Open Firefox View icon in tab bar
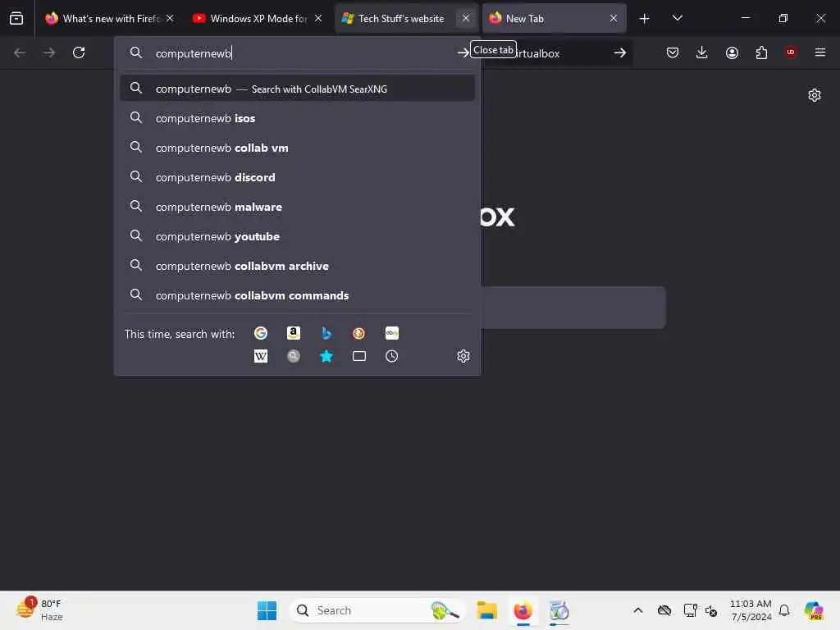Screen dimensions: 840x630 [16, 18]
